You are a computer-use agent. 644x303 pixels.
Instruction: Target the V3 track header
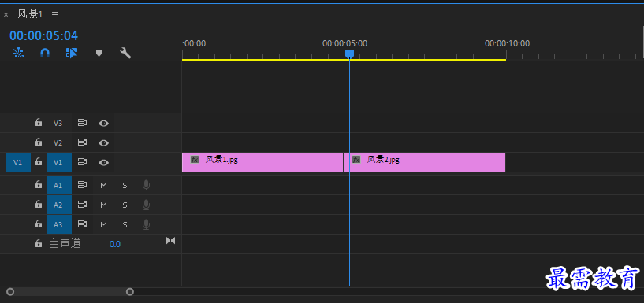(x=58, y=123)
